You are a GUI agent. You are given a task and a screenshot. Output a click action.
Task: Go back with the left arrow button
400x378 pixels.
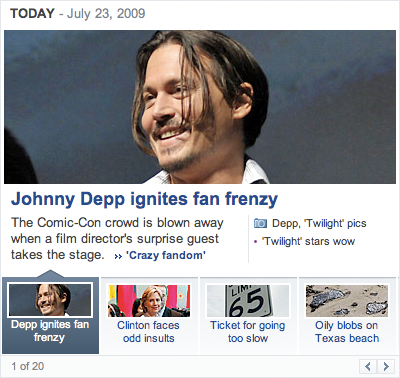(x=368, y=367)
